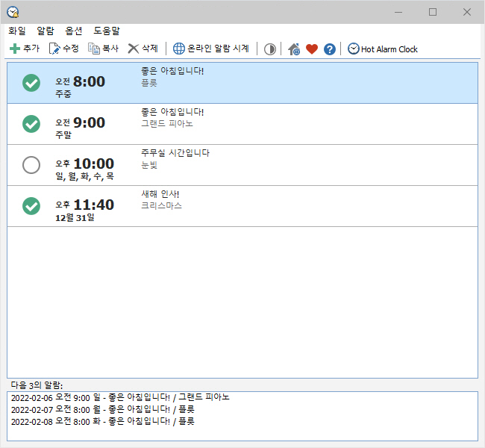This screenshot has height=448, width=485.
Task: Toggle the contrast half-circle theme icon
Action: coord(269,49)
